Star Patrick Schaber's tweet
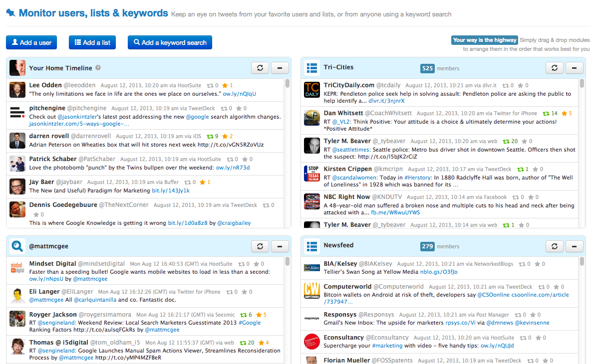 (245, 159)
